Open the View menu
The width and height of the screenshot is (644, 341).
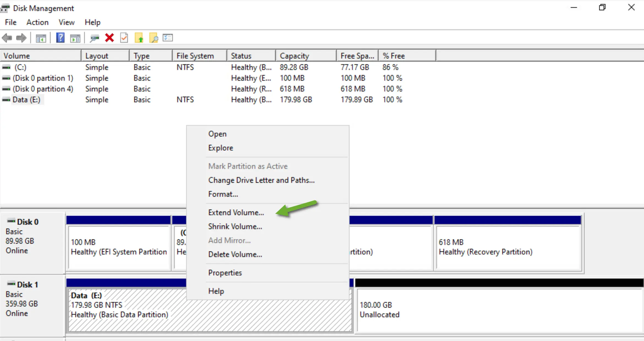[x=66, y=22]
